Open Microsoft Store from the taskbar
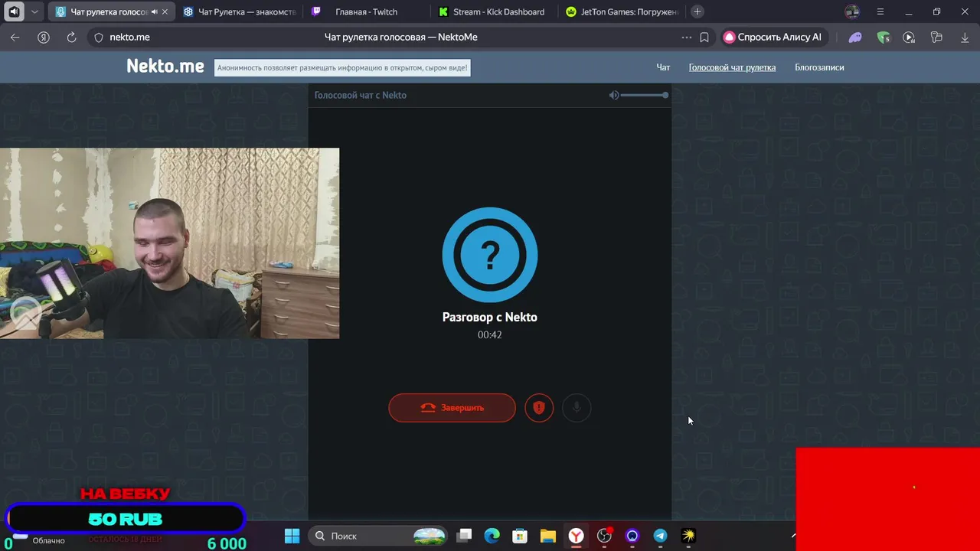The width and height of the screenshot is (980, 551). 520,536
